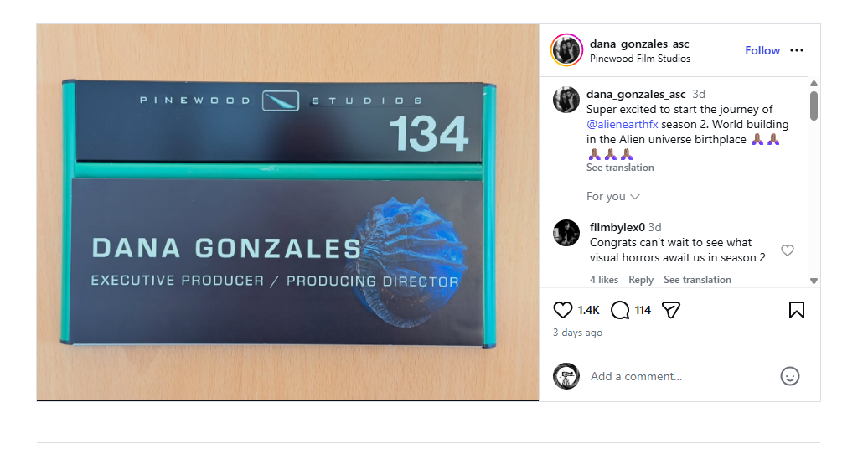Click the comments scrollbar down arrow
The image size is (868, 475).
[814, 281]
